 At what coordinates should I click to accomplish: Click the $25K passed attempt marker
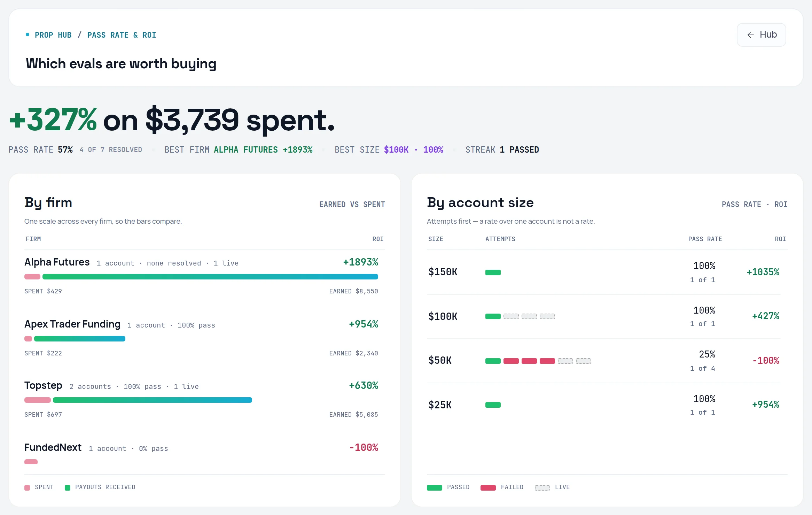click(493, 405)
